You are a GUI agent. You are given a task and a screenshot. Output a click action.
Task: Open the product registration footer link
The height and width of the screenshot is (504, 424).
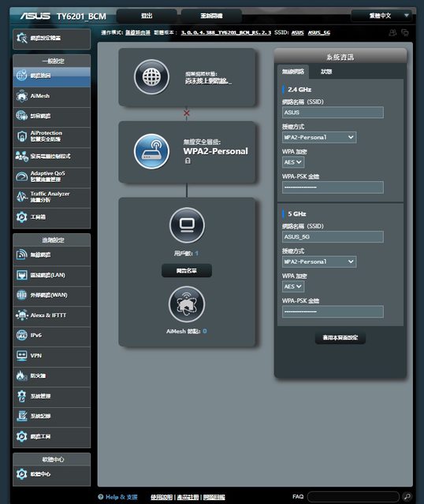pyautogui.click(x=188, y=497)
